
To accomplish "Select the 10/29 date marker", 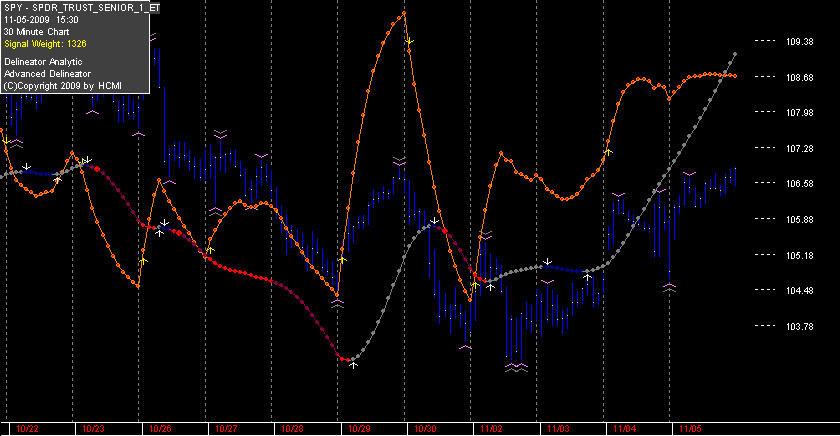I will tap(359, 429).
